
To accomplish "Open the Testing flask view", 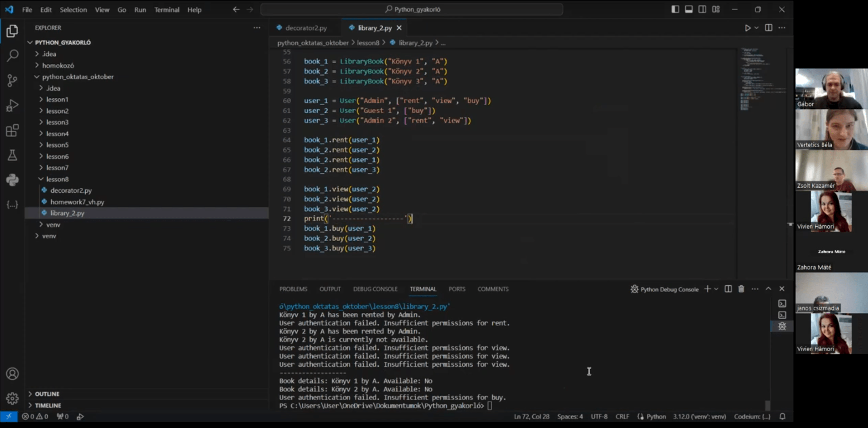I will click(12, 155).
